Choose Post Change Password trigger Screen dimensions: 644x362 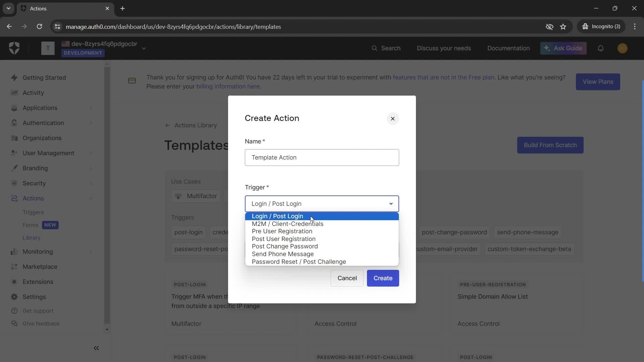(x=322, y=246)
